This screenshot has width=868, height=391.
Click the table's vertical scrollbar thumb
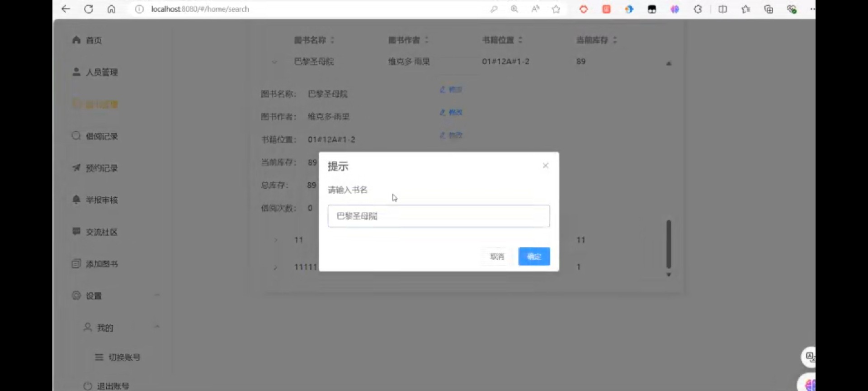pos(669,244)
